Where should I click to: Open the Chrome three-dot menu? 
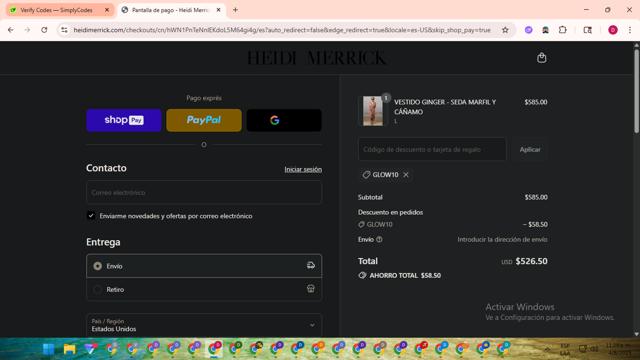(x=630, y=30)
